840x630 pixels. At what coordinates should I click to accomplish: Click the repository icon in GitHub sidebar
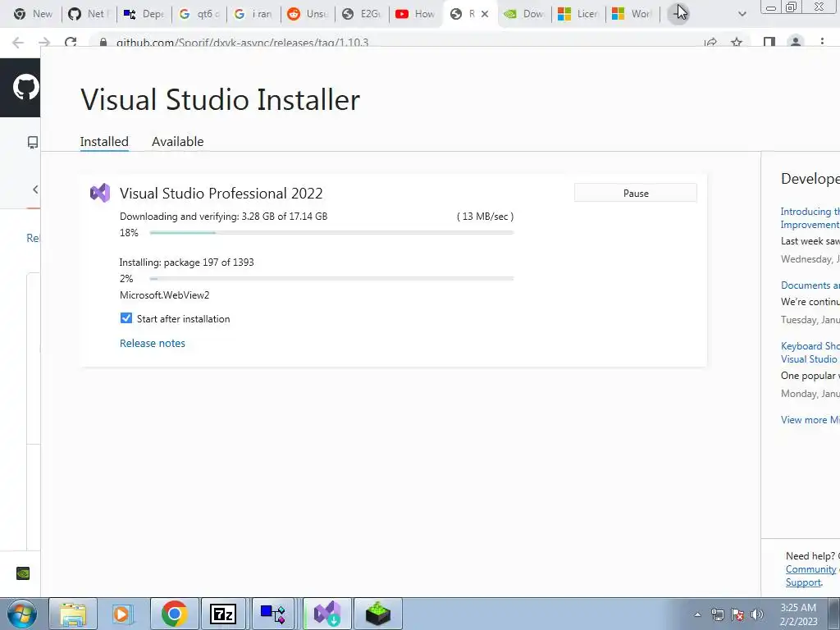[x=33, y=142]
